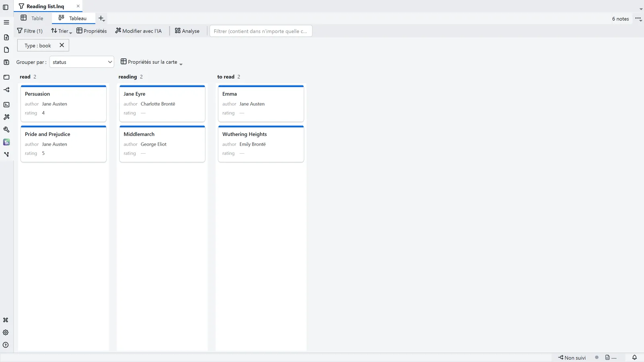Image resolution: width=644 pixels, height=362 pixels.
Task: Open the Wuthering Heights book card
Action: 261,144
